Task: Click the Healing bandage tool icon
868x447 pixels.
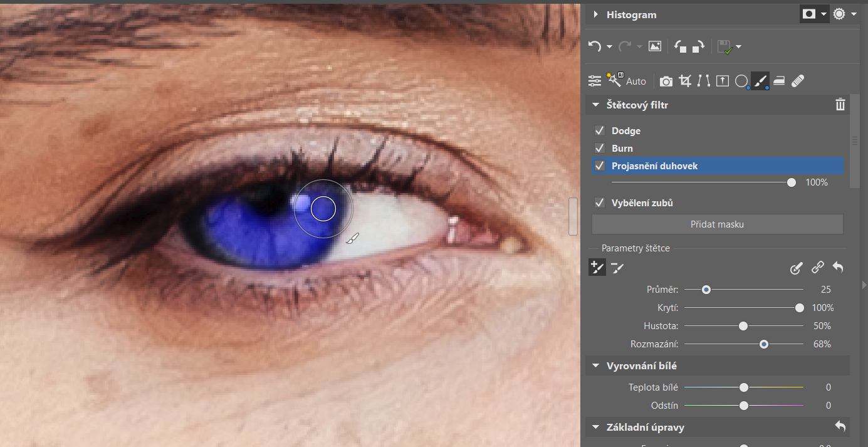Action: (x=798, y=81)
